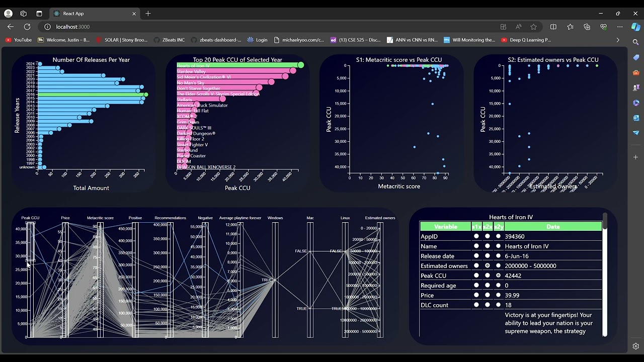Open the app available install icon
The image size is (644, 362).
tap(503, 27)
